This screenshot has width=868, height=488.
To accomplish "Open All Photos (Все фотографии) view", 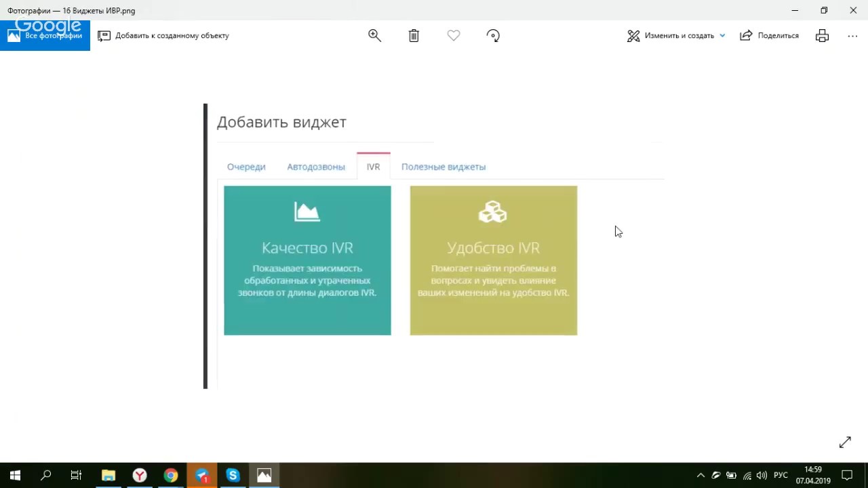I will tap(45, 35).
